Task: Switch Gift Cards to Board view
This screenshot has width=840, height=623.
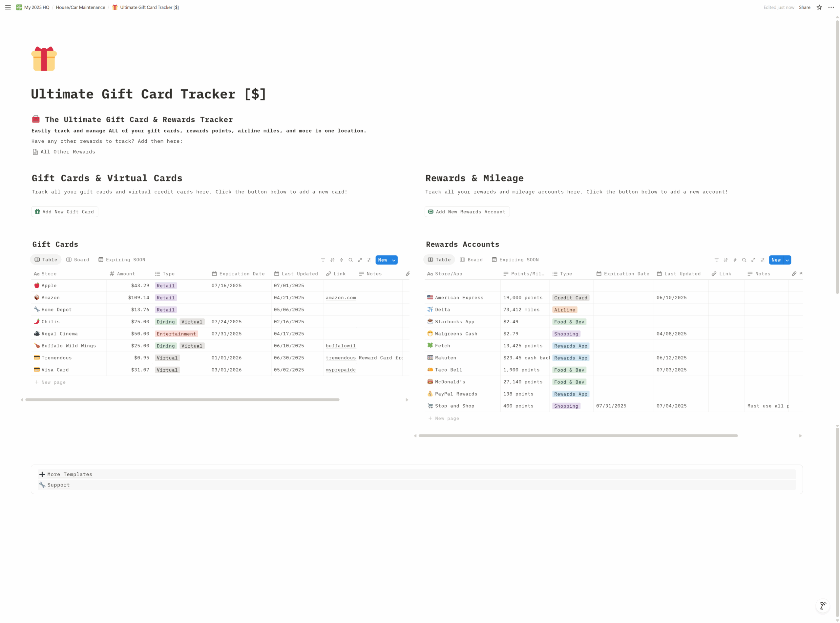Action: coord(78,260)
